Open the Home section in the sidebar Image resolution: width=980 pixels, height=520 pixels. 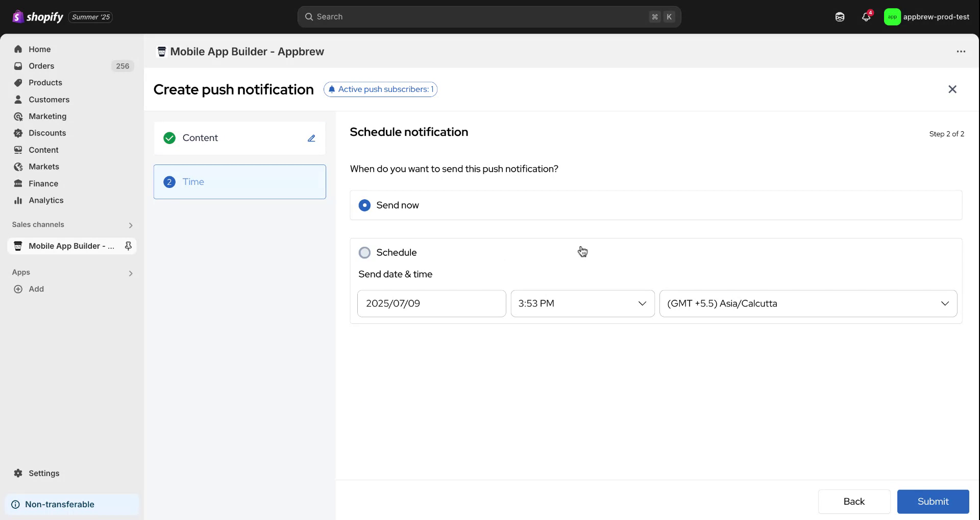39,49
